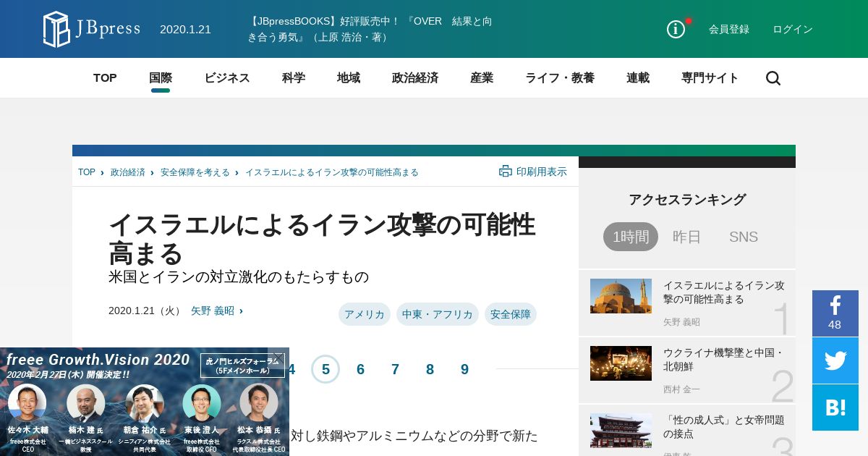
Task: Open the temple thumbnail in ranking 3
Action: [x=621, y=431]
